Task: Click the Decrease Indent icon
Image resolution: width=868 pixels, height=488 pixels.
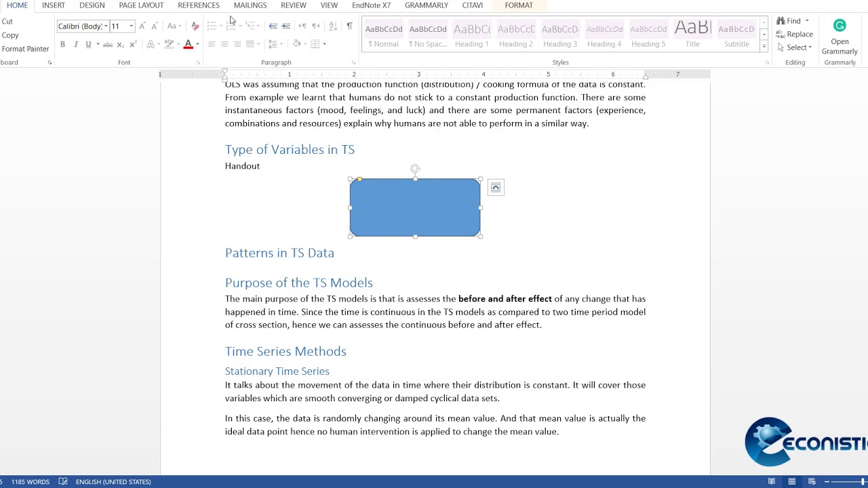Action: coord(273,26)
